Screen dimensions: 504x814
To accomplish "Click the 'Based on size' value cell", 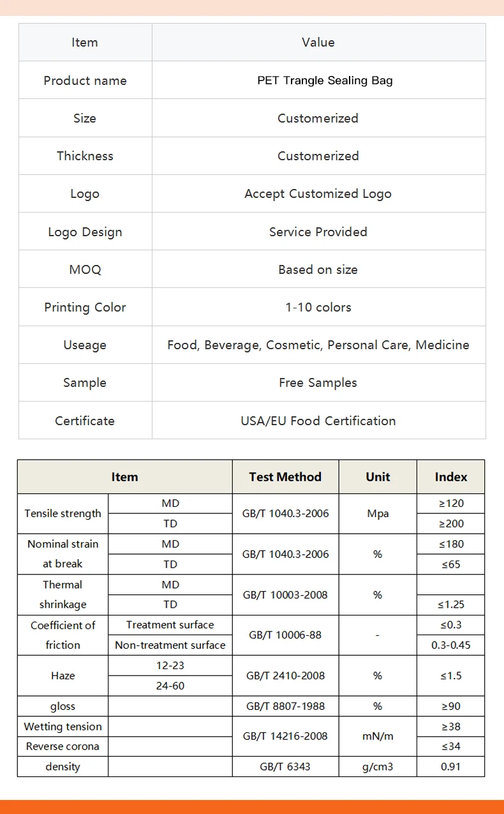I will (x=318, y=269).
